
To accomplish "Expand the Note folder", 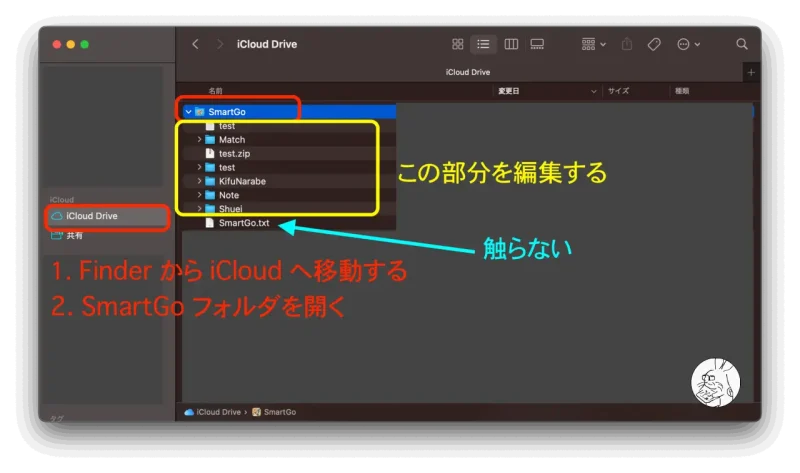I will (x=199, y=194).
